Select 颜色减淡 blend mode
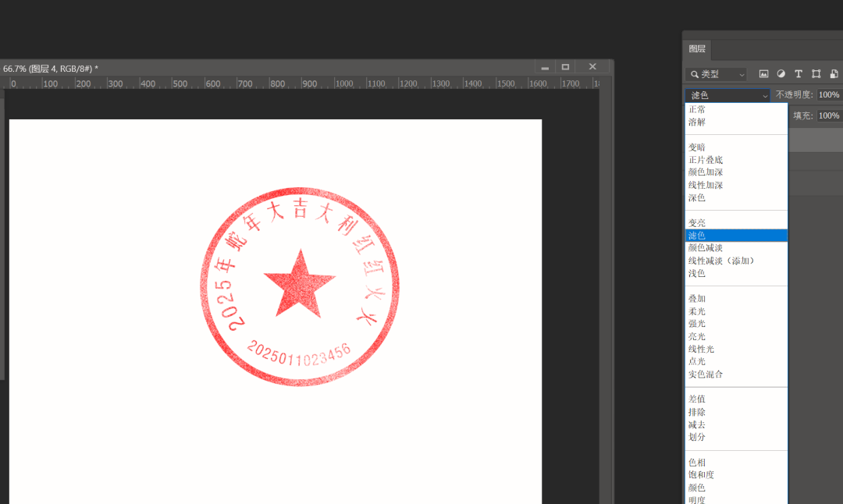The height and width of the screenshot is (504, 843). point(736,247)
